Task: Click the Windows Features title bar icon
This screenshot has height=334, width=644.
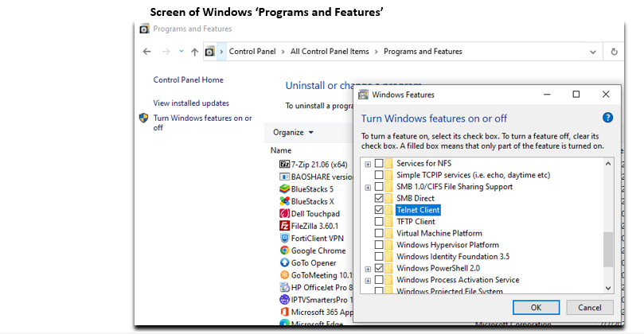Action: (364, 95)
